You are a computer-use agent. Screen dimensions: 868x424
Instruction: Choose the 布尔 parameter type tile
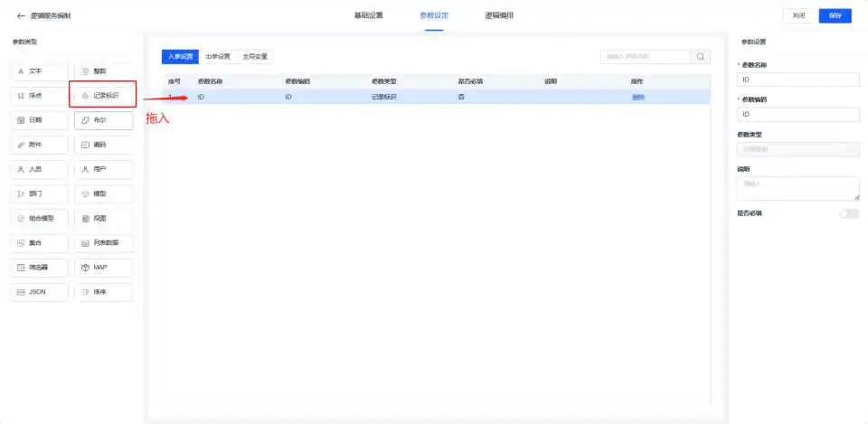103,120
